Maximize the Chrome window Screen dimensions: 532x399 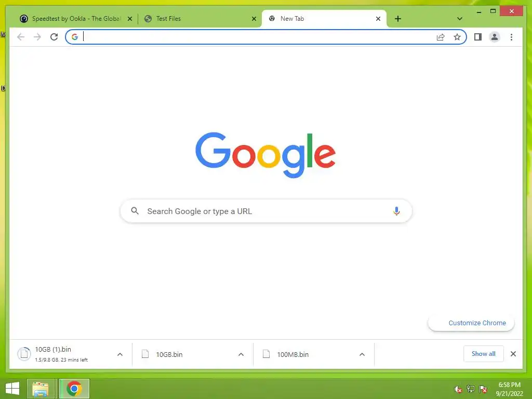pos(493,11)
